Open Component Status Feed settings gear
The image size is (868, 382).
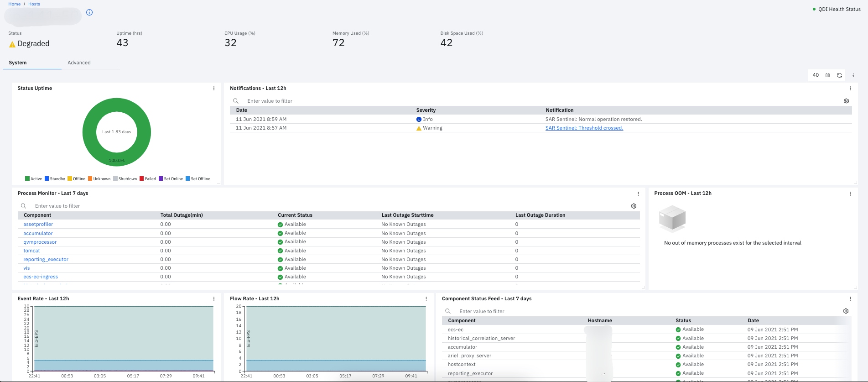tap(846, 311)
